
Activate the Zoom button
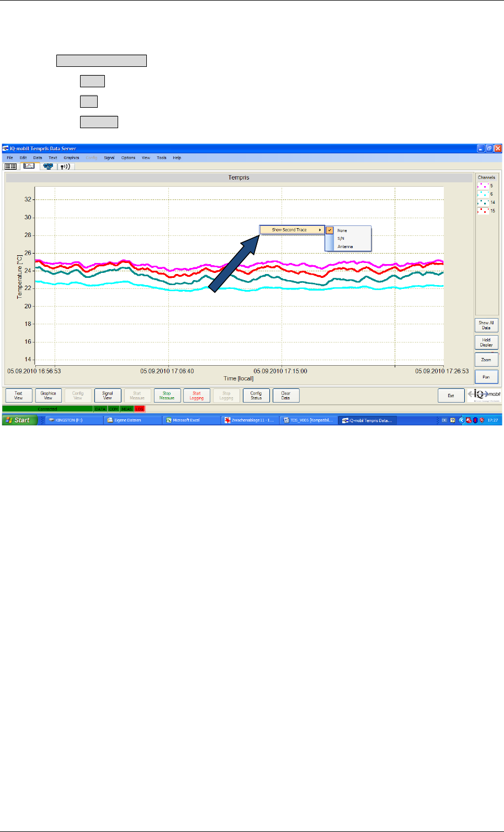coord(486,360)
